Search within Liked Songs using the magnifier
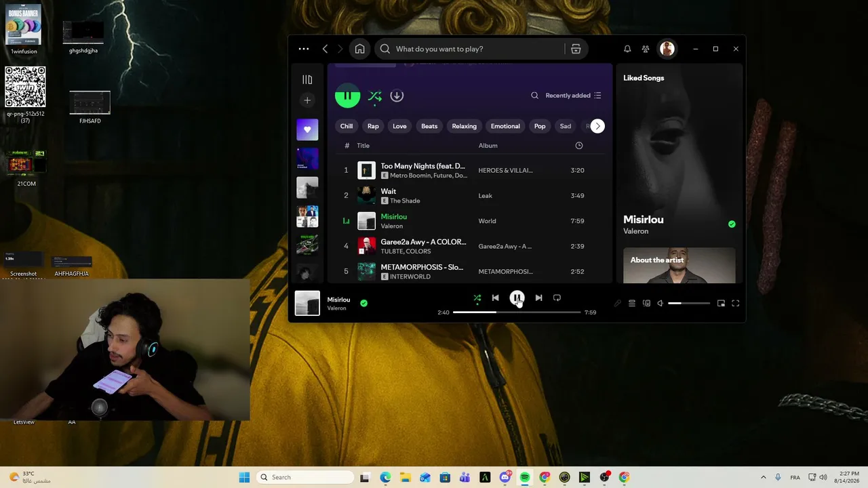Image resolution: width=868 pixels, height=488 pixels. click(x=534, y=96)
